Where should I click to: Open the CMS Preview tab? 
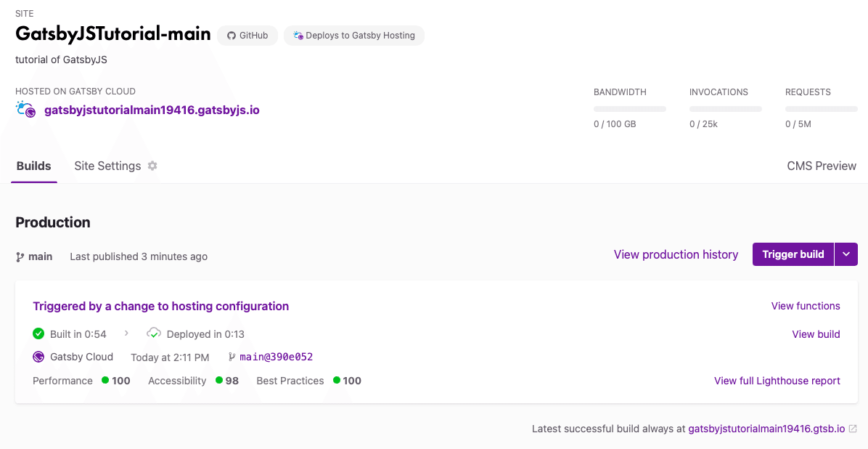[x=822, y=166]
